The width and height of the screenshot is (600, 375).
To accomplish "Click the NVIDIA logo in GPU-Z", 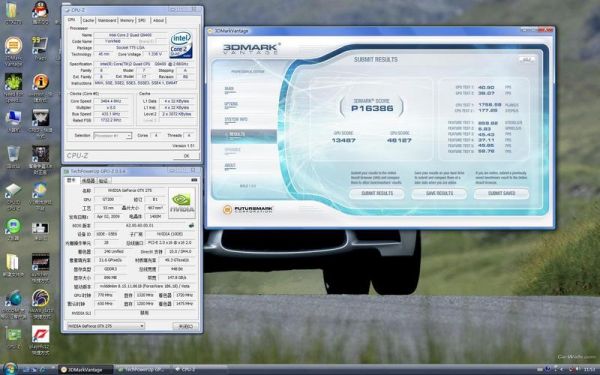I will [x=181, y=203].
